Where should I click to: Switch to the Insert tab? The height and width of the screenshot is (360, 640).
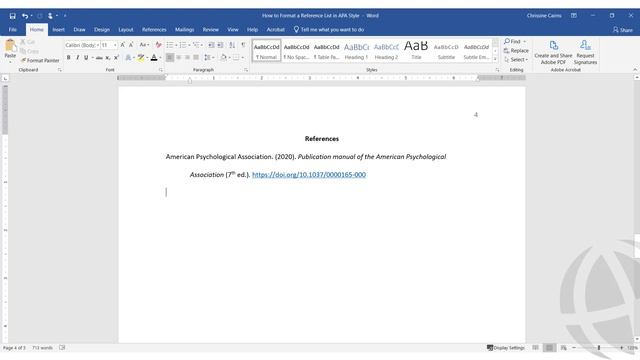coord(58,30)
